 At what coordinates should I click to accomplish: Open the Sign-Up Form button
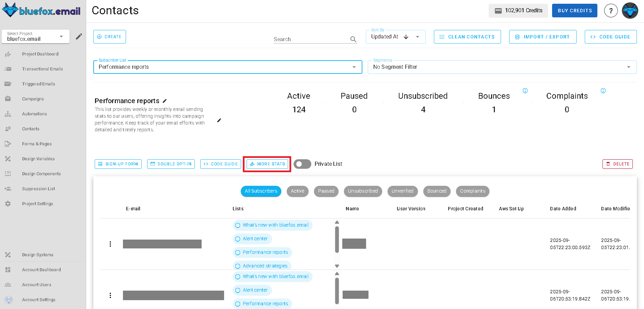pyautogui.click(x=118, y=164)
